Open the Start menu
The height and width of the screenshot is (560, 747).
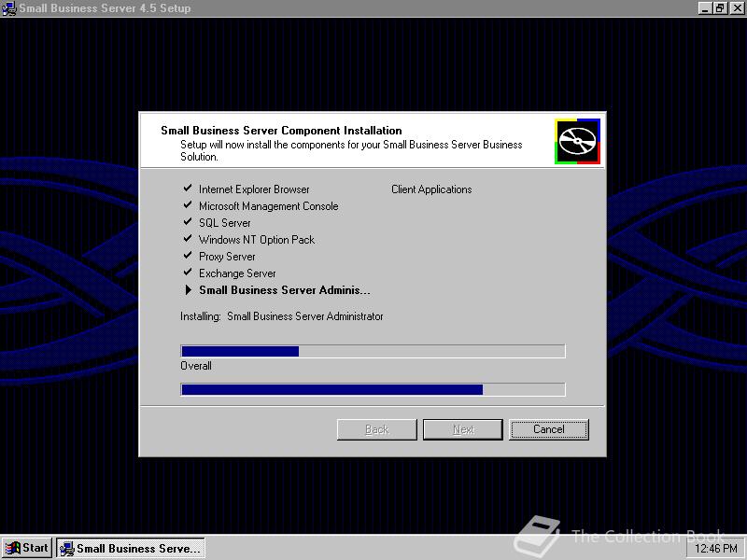(26, 548)
